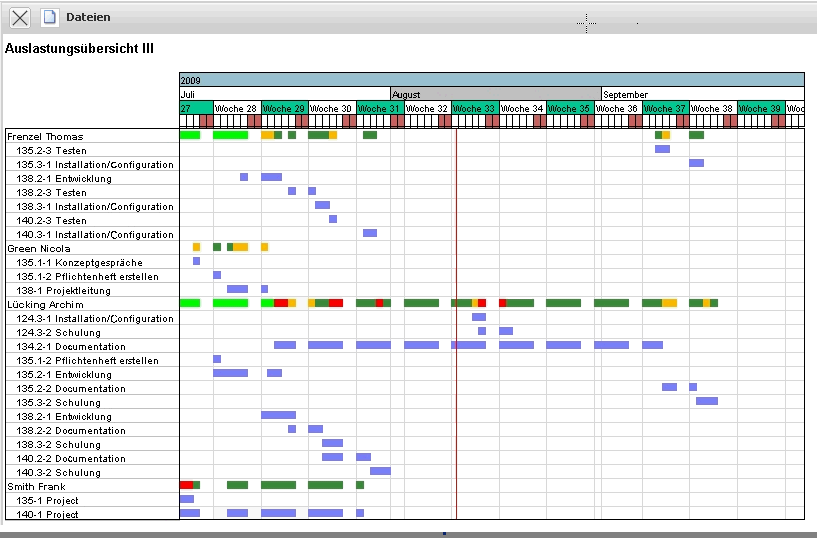Select task 140.2-2 Documentation

tap(92, 458)
